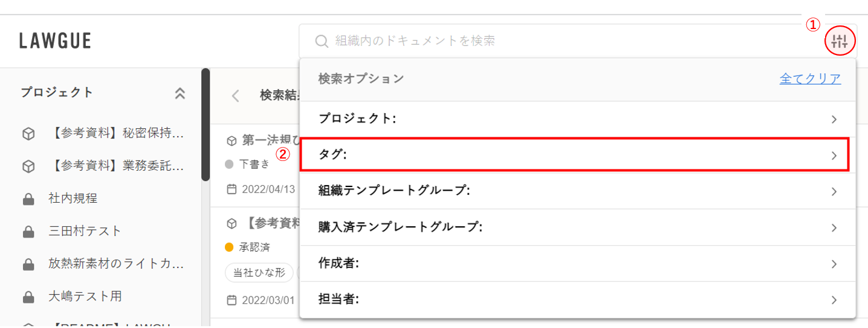Click the 全てクリア link

pyautogui.click(x=810, y=79)
